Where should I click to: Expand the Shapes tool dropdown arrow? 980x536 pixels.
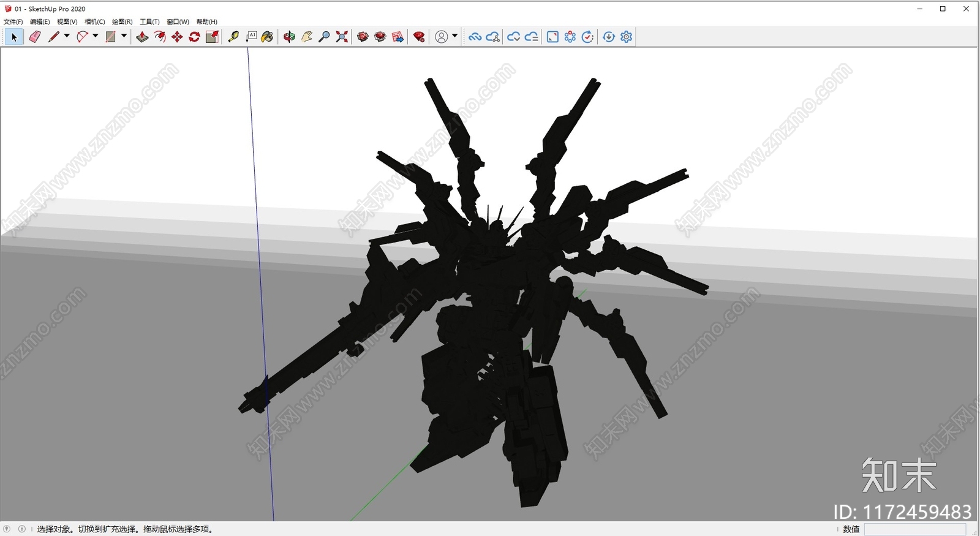(124, 36)
